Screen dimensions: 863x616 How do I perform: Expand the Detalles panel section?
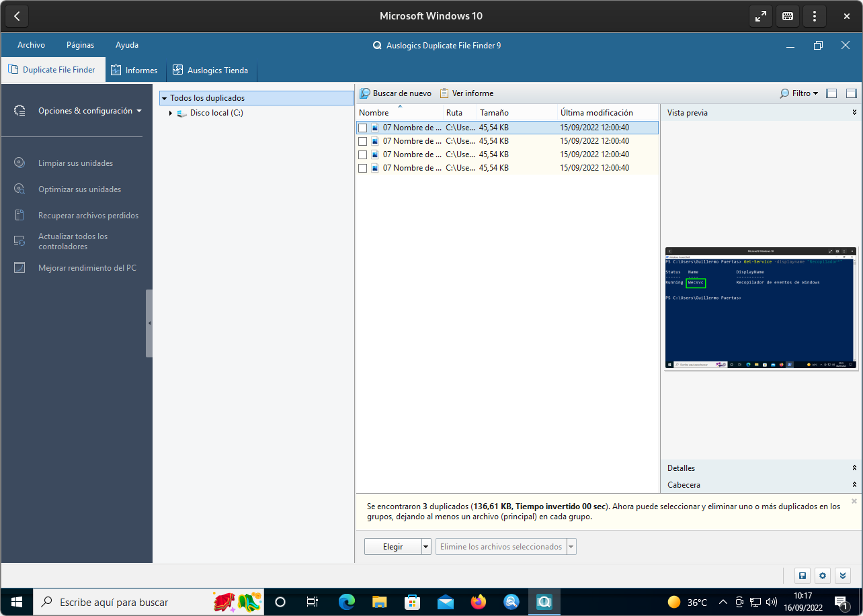854,468
